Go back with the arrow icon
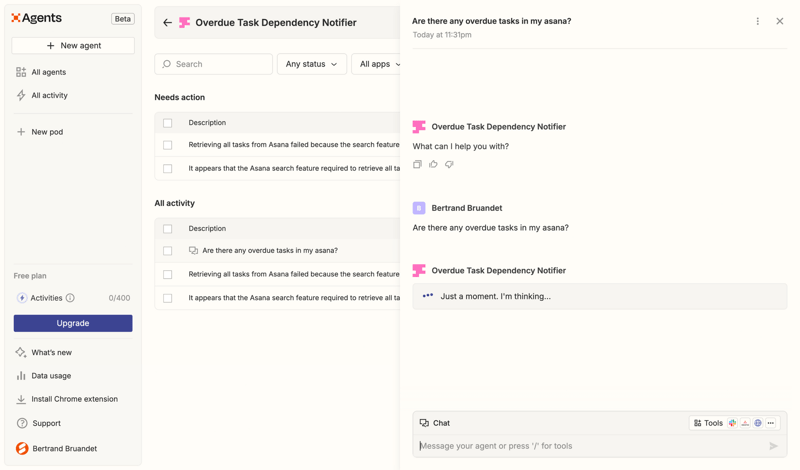 click(167, 22)
